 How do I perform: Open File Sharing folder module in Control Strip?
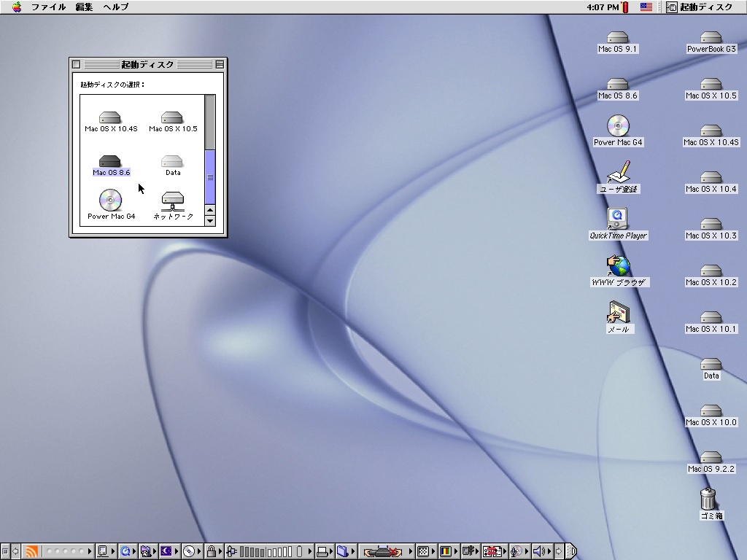click(x=148, y=551)
